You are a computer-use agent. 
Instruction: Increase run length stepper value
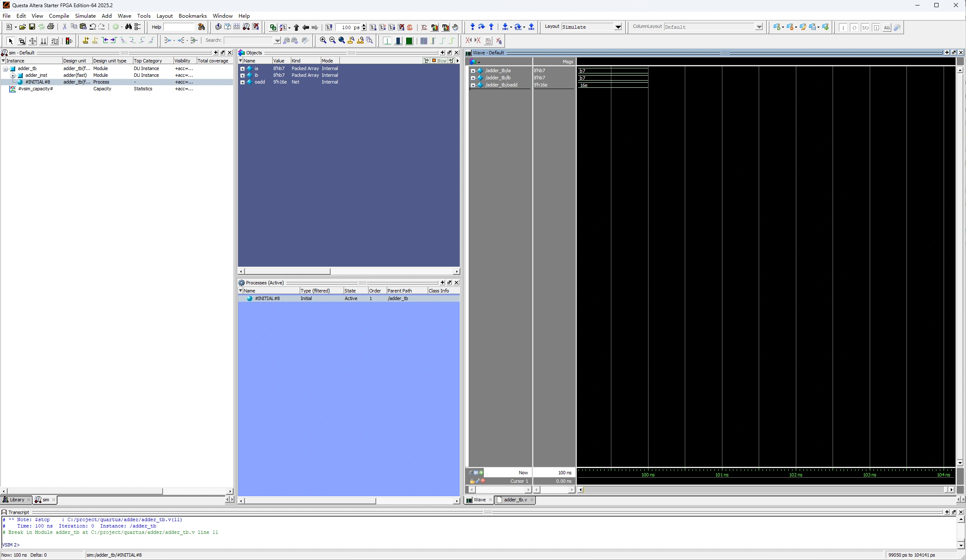pyautogui.click(x=364, y=25)
